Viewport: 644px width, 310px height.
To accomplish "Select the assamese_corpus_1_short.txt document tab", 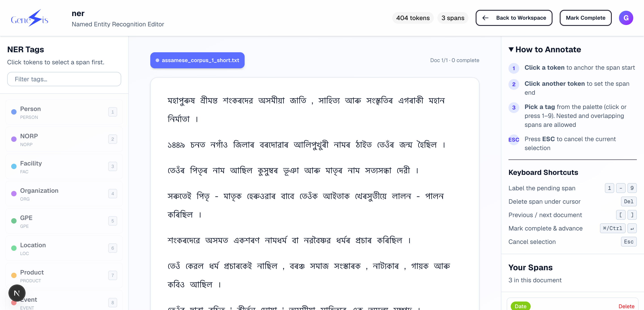I will [x=197, y=60].
